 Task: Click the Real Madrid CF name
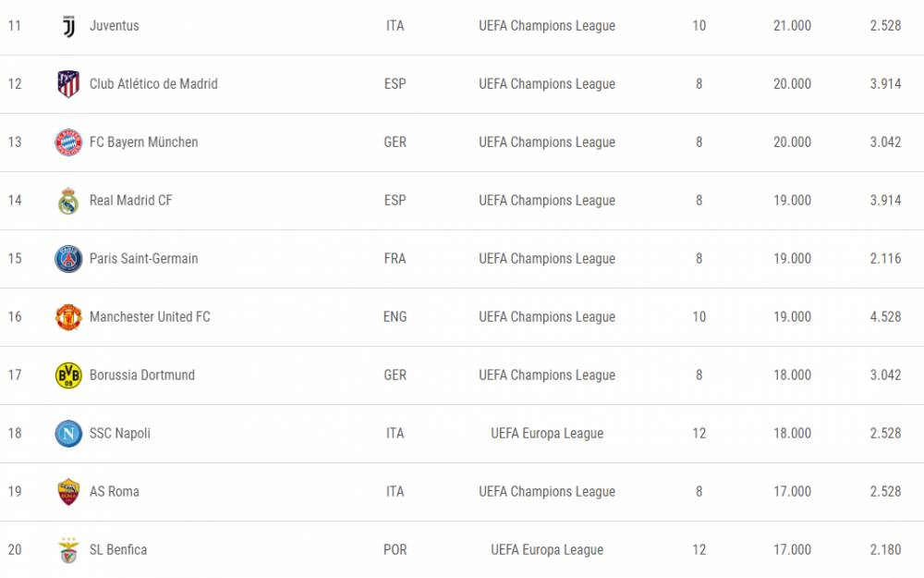(131, 201)
